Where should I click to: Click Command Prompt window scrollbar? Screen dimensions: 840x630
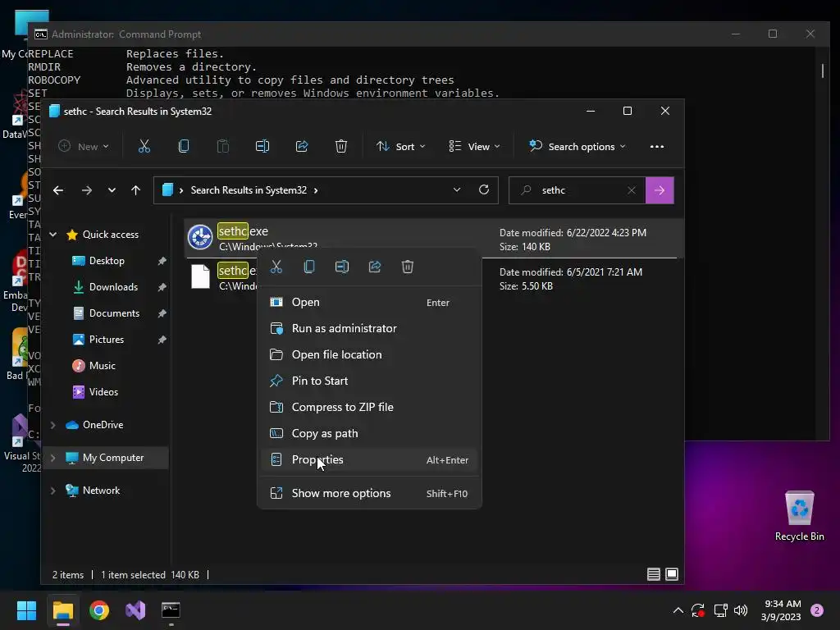pos(822,71)
